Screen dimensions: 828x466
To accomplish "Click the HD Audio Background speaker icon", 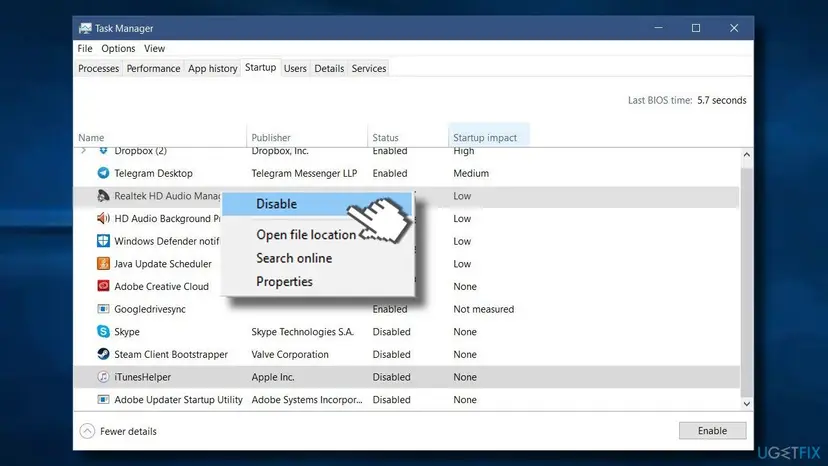I will (x=103, y=218).
